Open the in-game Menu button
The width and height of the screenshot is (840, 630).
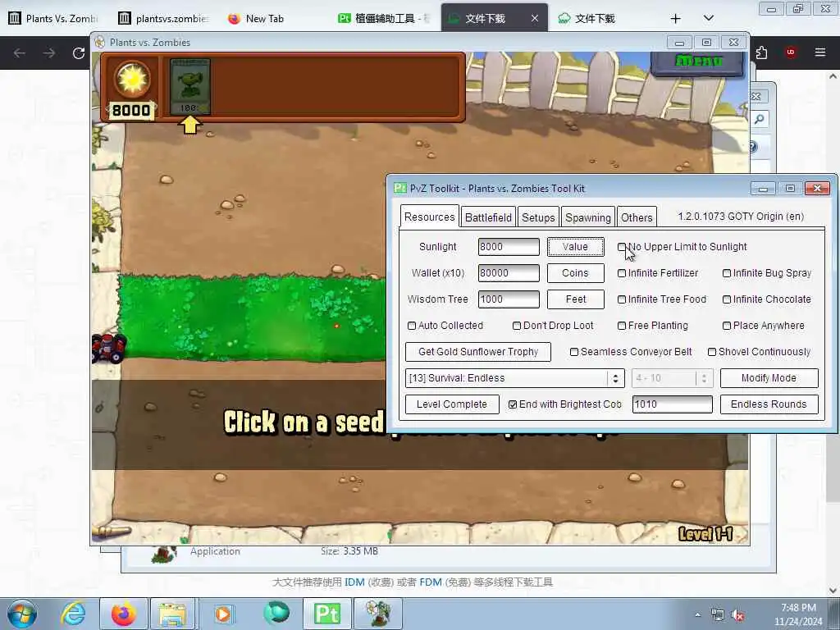tap(698, 63)
